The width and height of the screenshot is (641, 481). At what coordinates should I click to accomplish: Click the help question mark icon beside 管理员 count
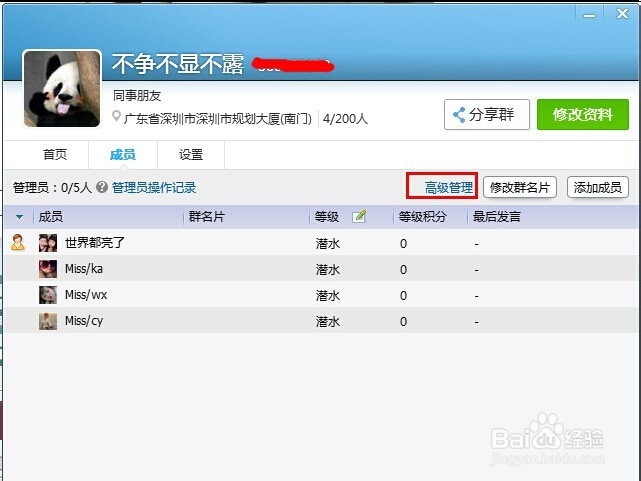click(x=102, y=187)
